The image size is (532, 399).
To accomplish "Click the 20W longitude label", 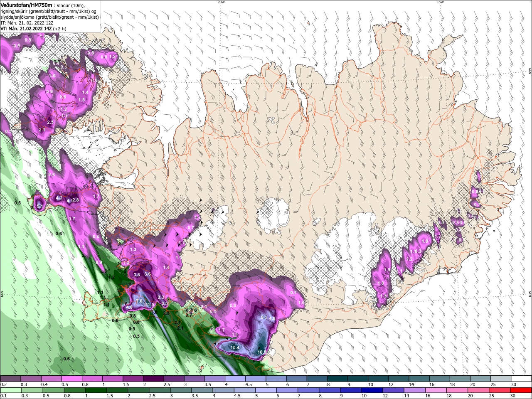I will tap(221, 2).
